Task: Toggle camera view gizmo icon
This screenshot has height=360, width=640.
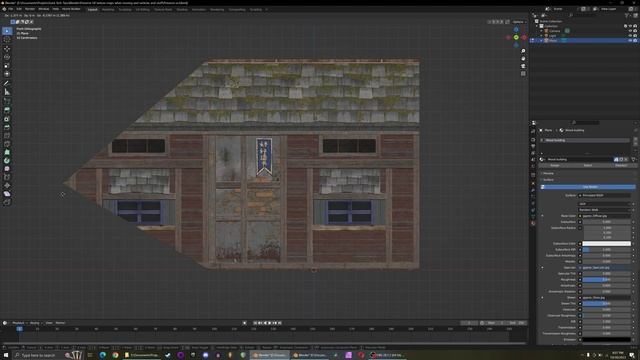Action: tap(523, 66)
